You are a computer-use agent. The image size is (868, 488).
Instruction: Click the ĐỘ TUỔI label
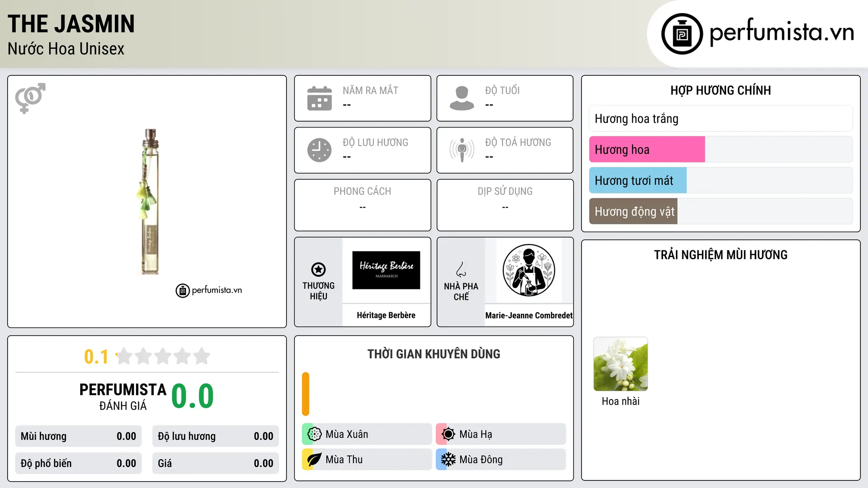pyautogui.click(x=502, y=90)
